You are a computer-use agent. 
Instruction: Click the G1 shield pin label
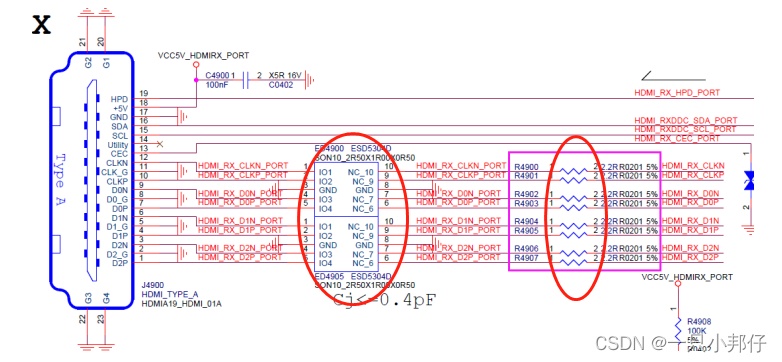(106, 63)
